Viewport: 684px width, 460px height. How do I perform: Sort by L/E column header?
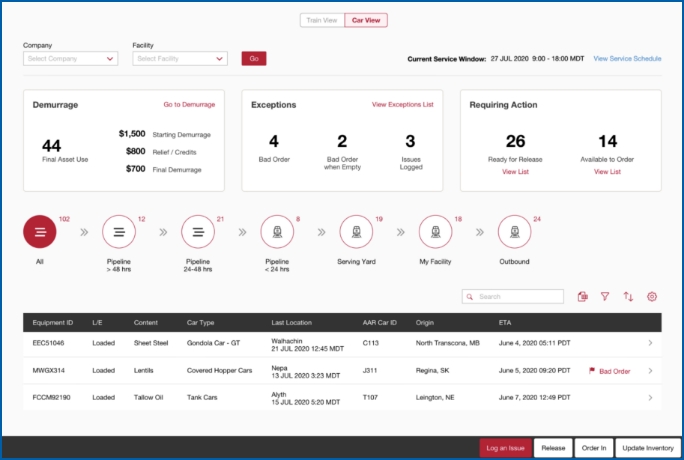(x=97, y=323)
